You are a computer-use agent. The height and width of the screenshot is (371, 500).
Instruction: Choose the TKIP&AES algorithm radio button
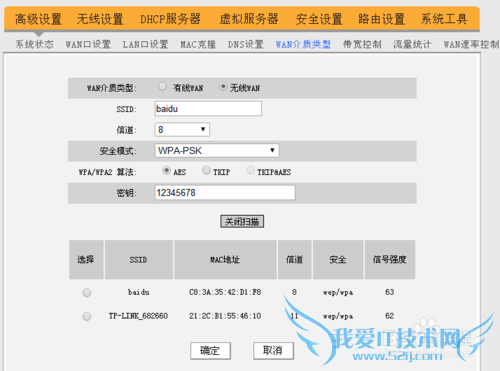[250, 170]
